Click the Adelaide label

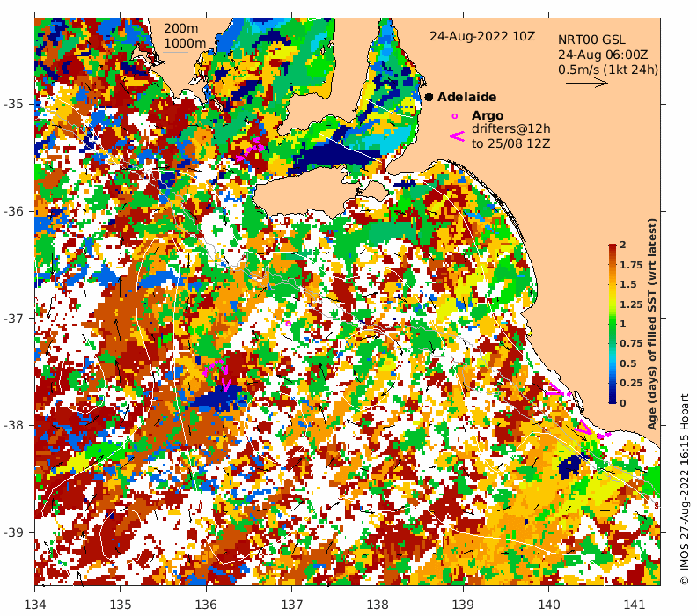(466, 97)
